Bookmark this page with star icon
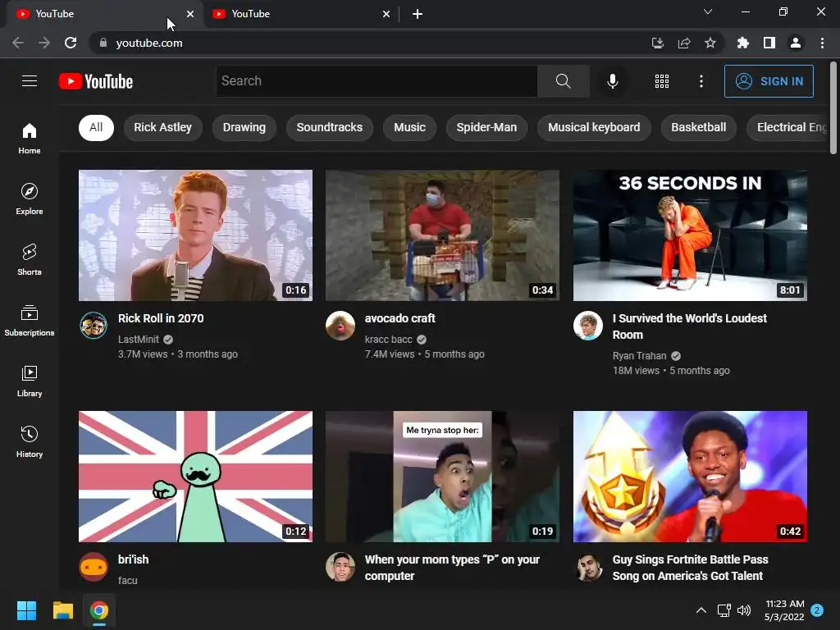The image size is (840, 630). point(710,43)
